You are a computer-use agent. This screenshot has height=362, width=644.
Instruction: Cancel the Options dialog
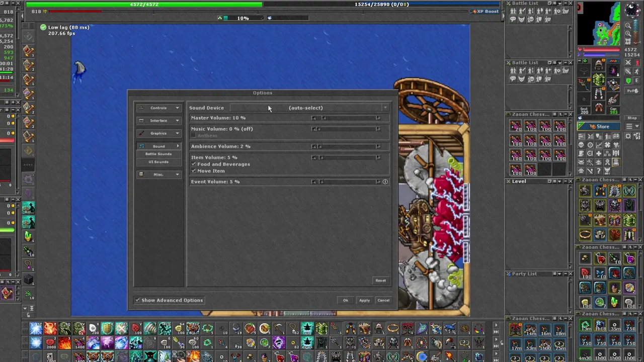383,301
